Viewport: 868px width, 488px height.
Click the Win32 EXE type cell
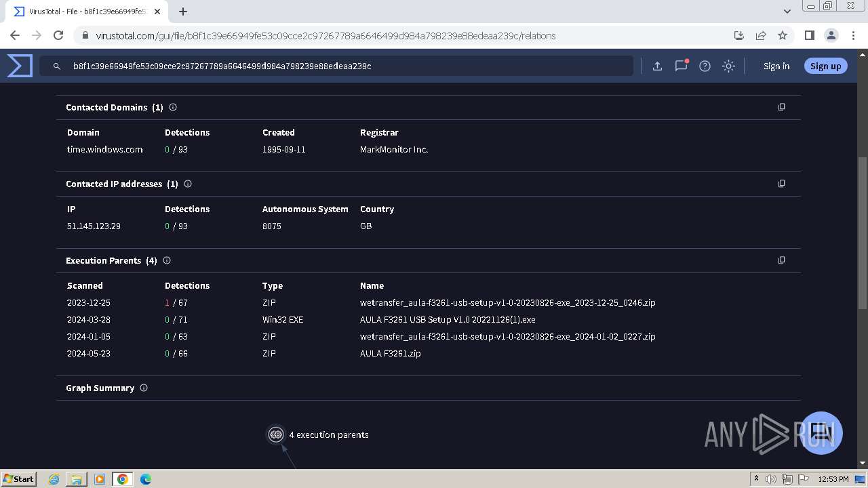(x=283, y=319)
